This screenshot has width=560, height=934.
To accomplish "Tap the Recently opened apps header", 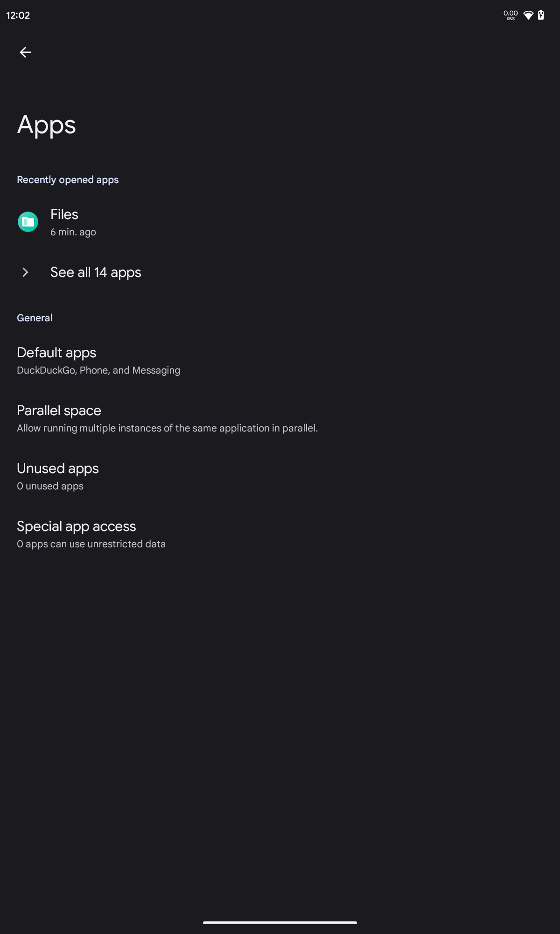I will pyautogui.click(x=68, y=180).
